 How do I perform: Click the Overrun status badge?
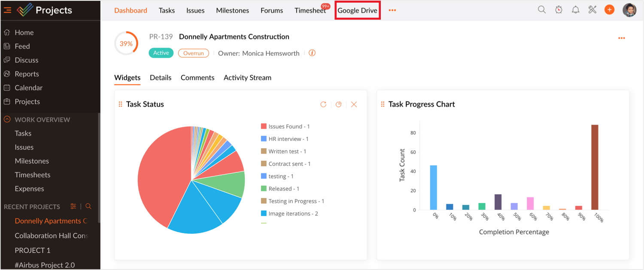193,53
